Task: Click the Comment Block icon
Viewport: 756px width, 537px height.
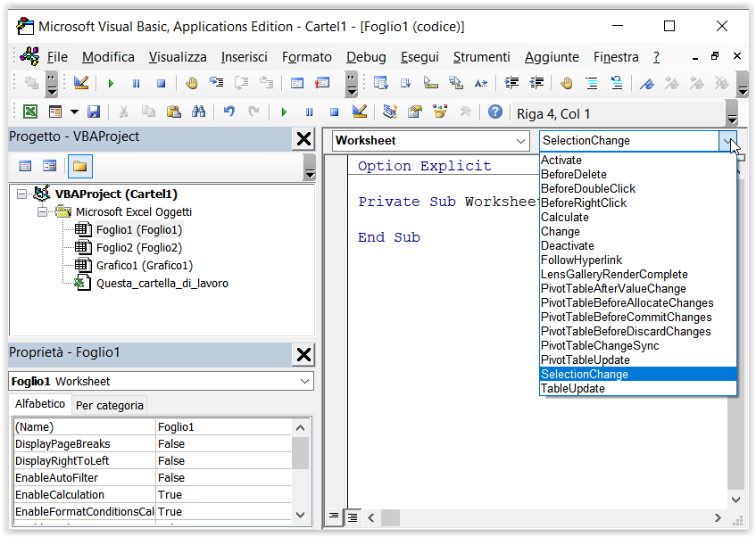Action: (x=592, y=83)
